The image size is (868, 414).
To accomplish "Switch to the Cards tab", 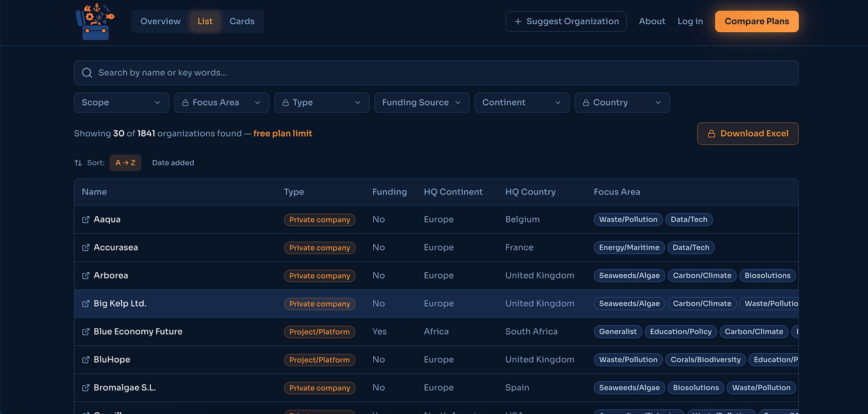I will click(x=242, y=21).
